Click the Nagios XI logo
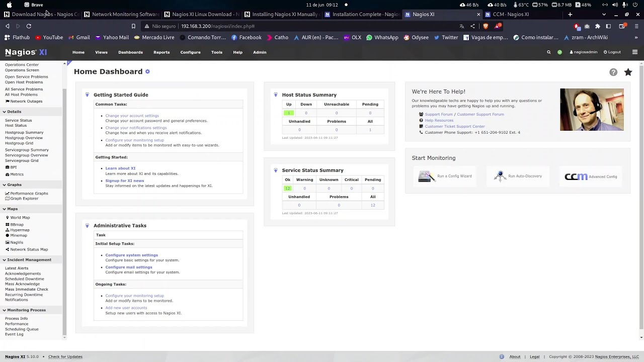The image size is (644, 362). tap(26, 52)
